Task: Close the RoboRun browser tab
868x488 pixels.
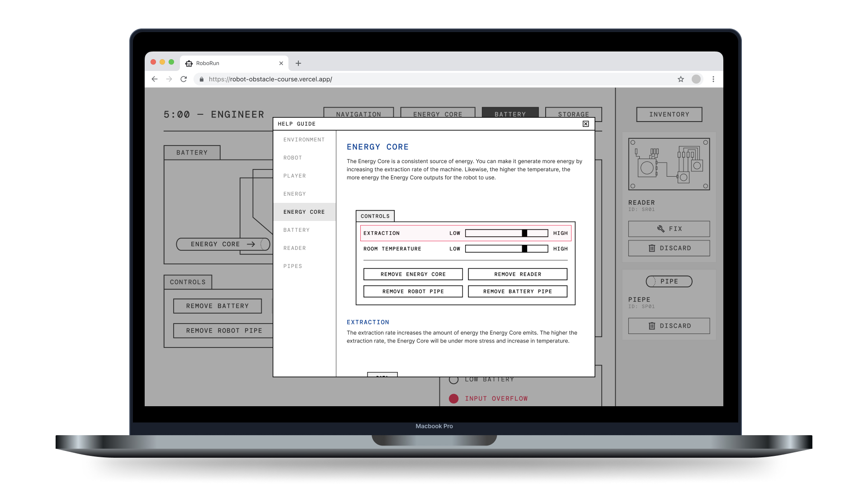Action: [281, 63]
